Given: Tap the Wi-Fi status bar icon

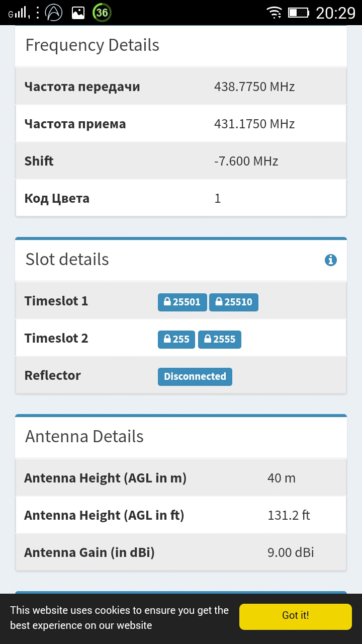Looking at the screenshot, I should tap(275, 13).
